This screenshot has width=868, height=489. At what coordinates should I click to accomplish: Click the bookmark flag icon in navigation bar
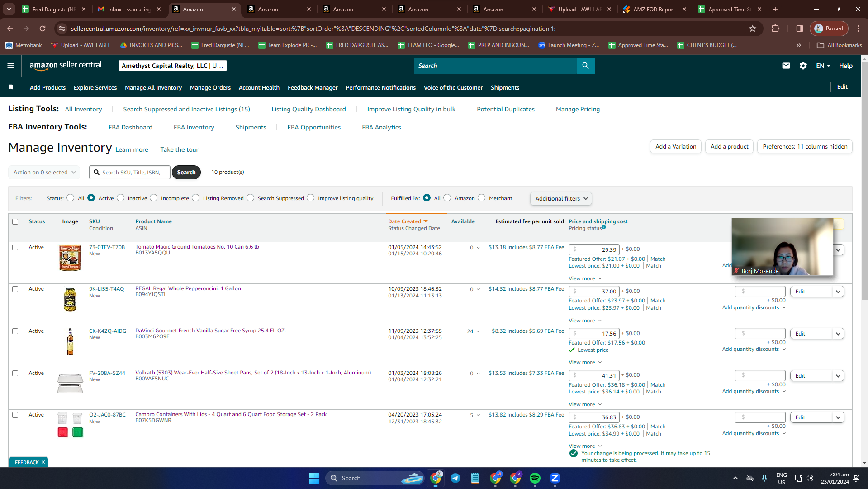(11, 87)
